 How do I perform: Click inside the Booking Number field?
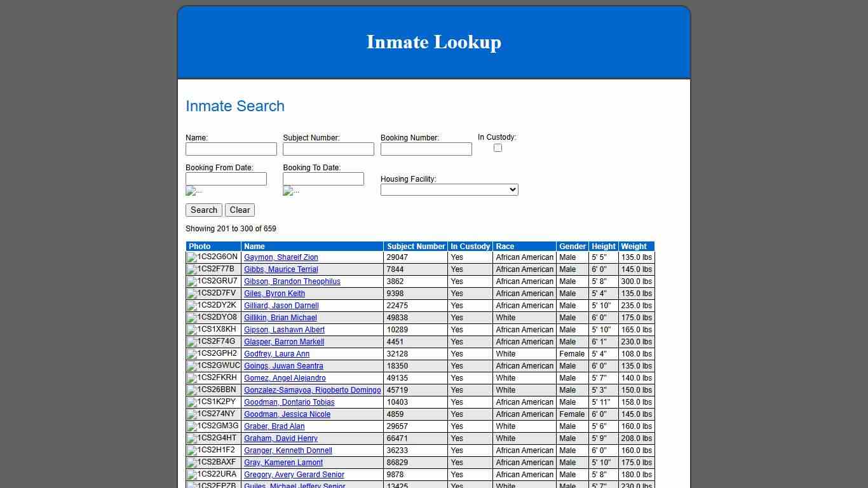point(426,149)
